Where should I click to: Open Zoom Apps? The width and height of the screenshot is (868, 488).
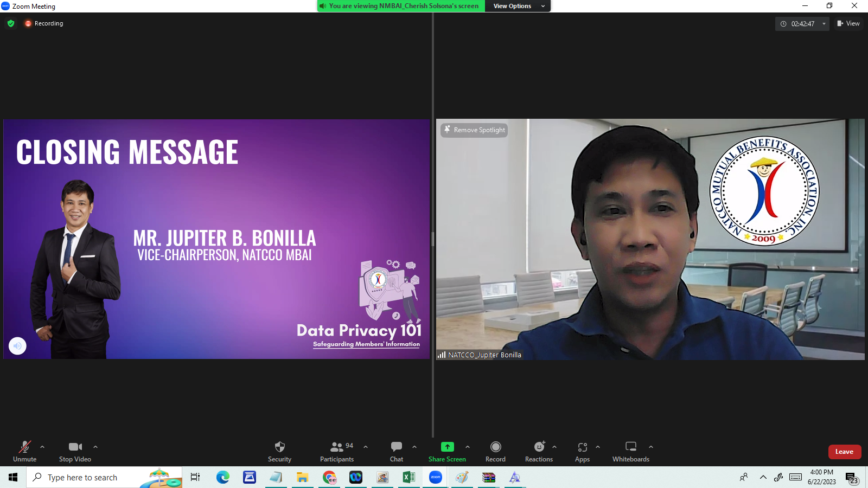(x=582, y=452)
